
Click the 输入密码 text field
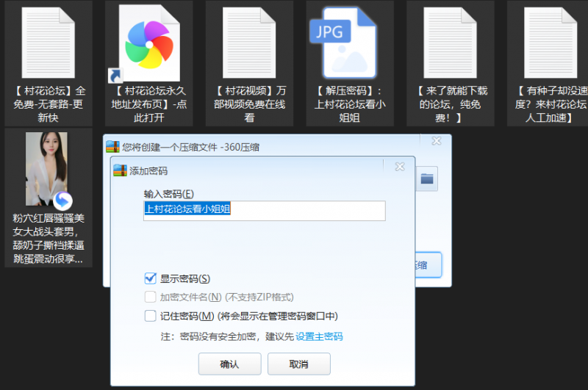[264, 209]
